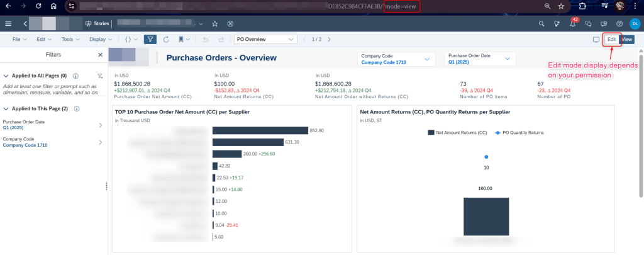Screen dimensions: 644x255
Task: Click the refresh data icon
Action: [166, 39]
